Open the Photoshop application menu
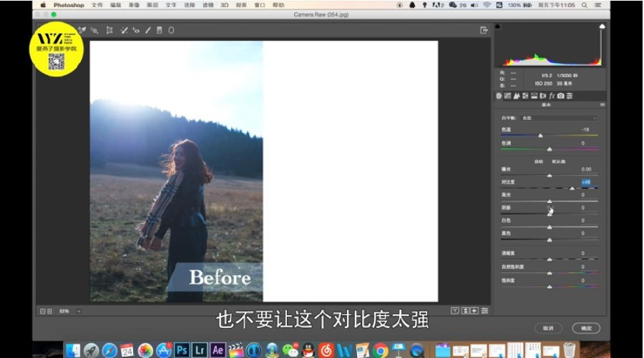 click(x=69, y=5)
